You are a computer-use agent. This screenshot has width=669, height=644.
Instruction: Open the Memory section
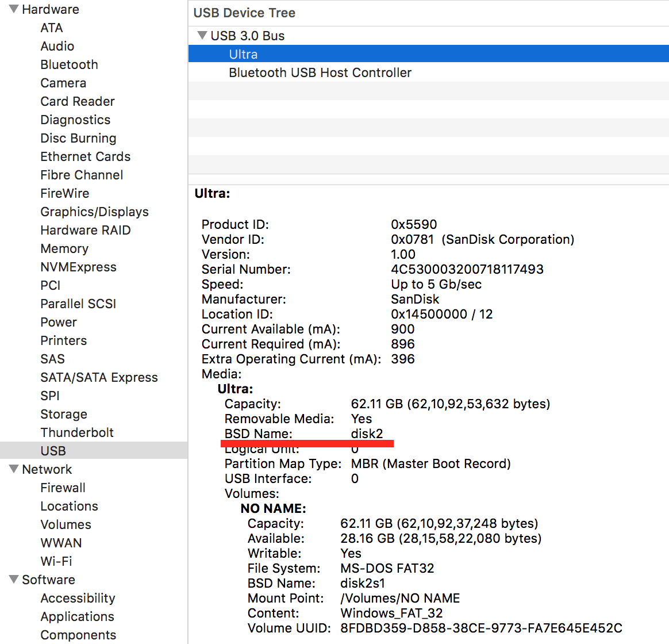pyautogui.click(x=64, y=248)
